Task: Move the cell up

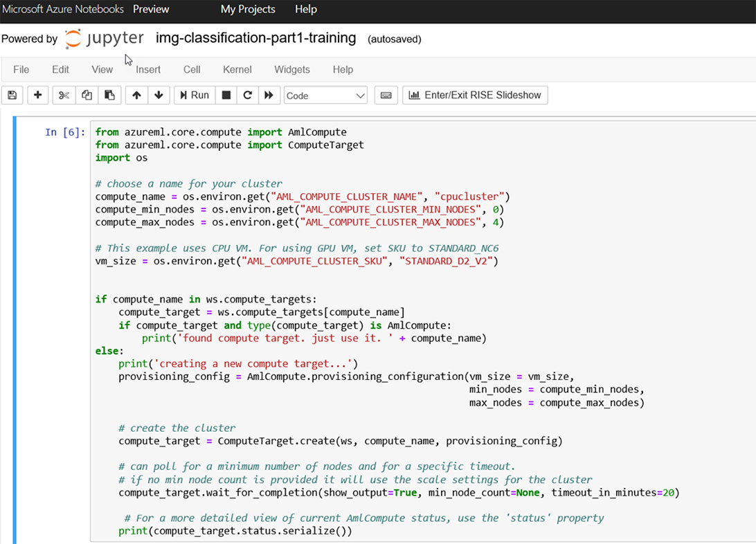Action: pyautogui.click(x=136, y=95)
